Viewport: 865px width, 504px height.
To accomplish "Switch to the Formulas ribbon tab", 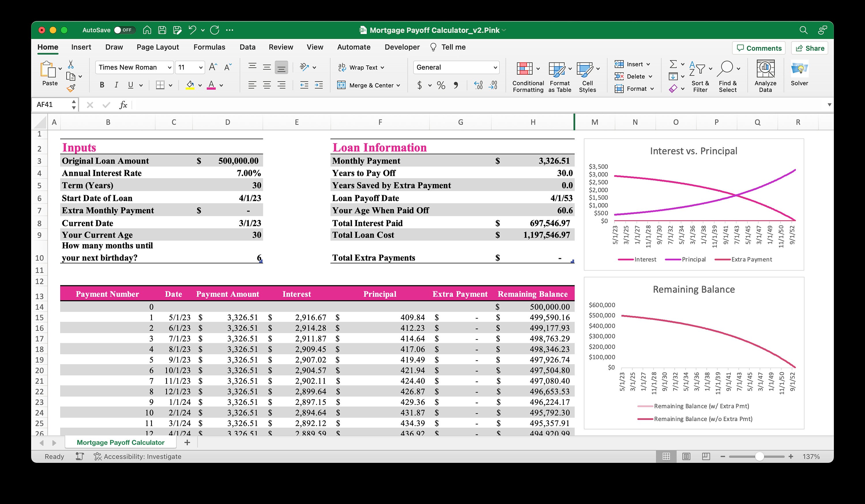I will (x=209, y=47).
